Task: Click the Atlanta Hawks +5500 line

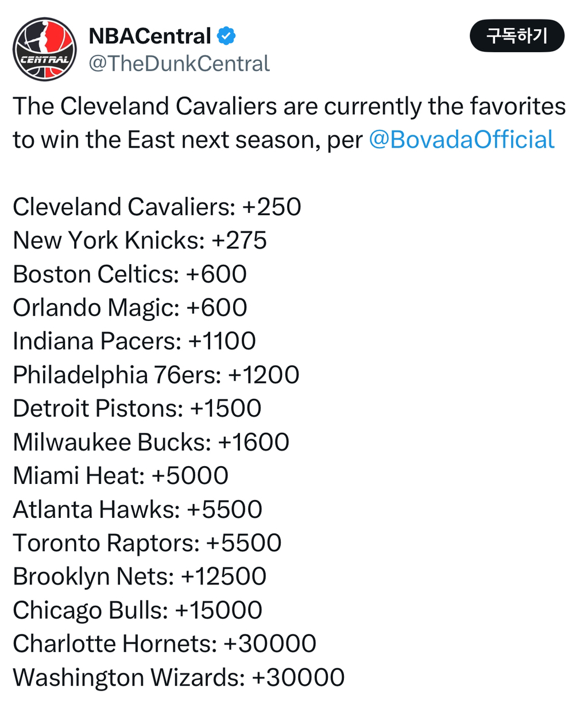Action: click(137, 510)
